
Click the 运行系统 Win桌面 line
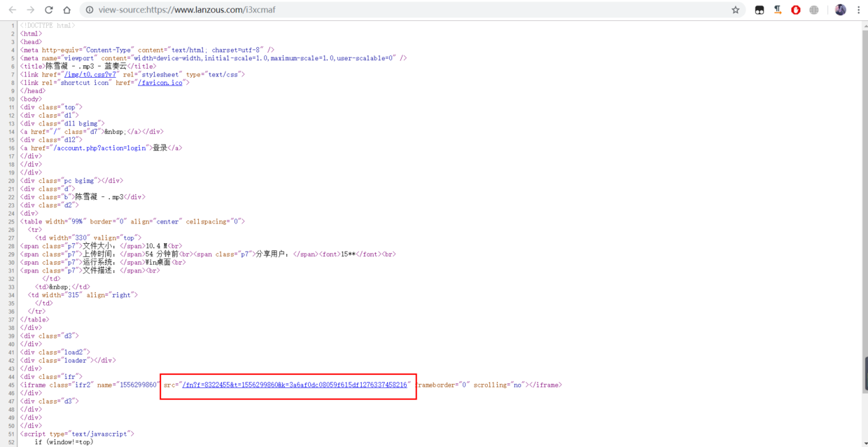coord(103,263)
